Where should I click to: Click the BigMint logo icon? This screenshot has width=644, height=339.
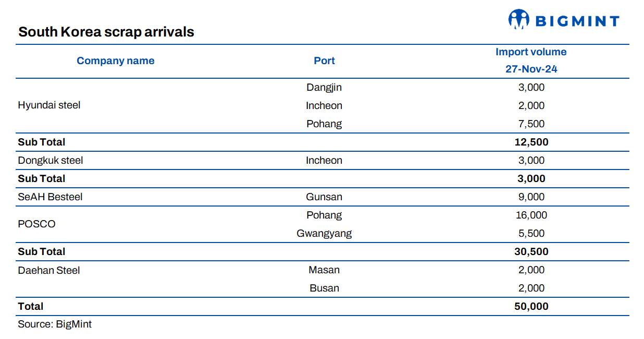(x=518, y=20)
